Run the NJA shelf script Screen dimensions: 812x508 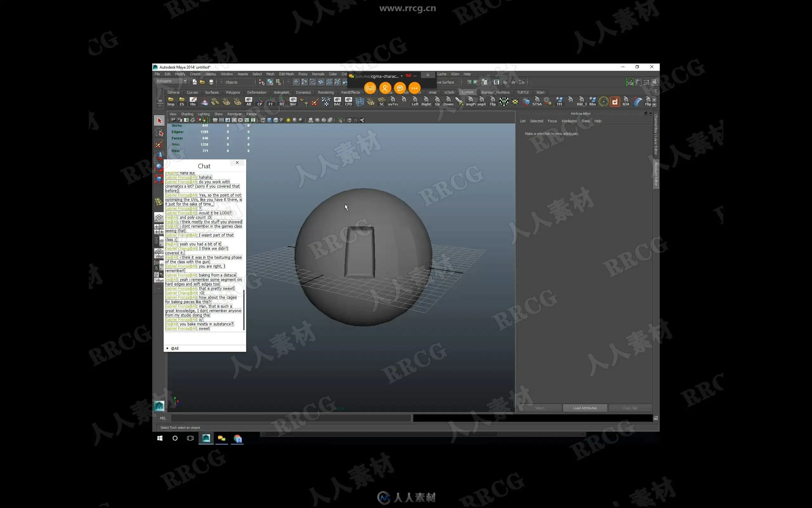click(626, 102)
